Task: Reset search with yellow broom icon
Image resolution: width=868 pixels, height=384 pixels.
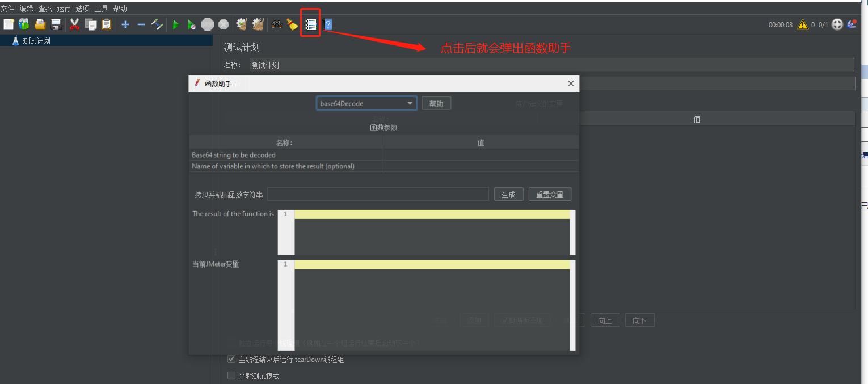Action: pyautogui.click(x=292, y=24)
